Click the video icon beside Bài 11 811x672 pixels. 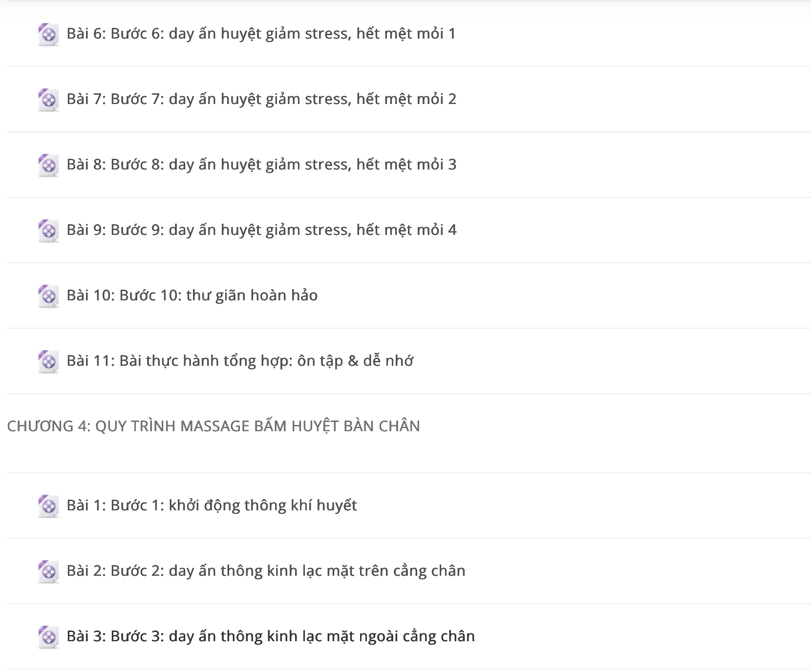point(48,361)
